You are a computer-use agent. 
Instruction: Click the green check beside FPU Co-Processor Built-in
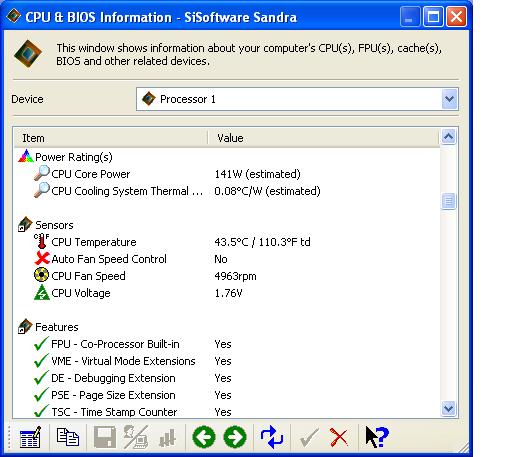tap(41, 343)
